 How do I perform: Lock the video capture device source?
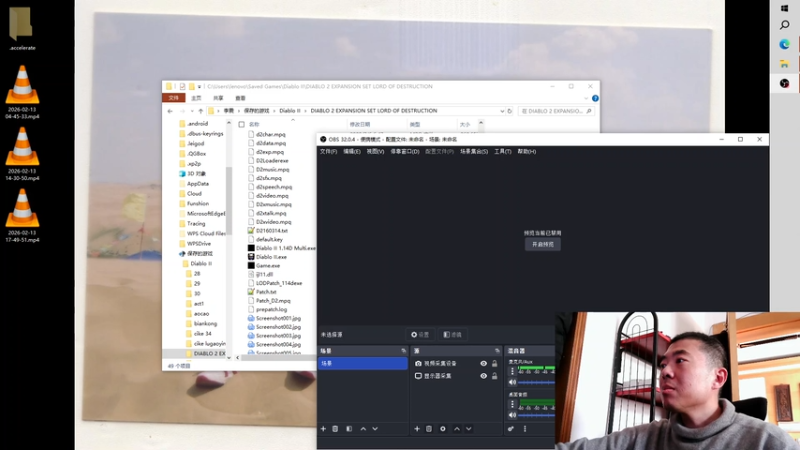(x=494, y=364)
